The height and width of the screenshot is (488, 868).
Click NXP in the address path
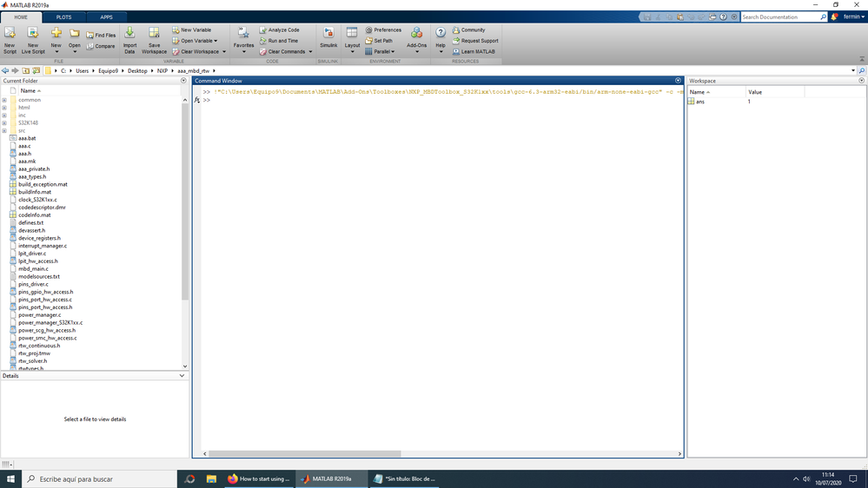[162, 71]
